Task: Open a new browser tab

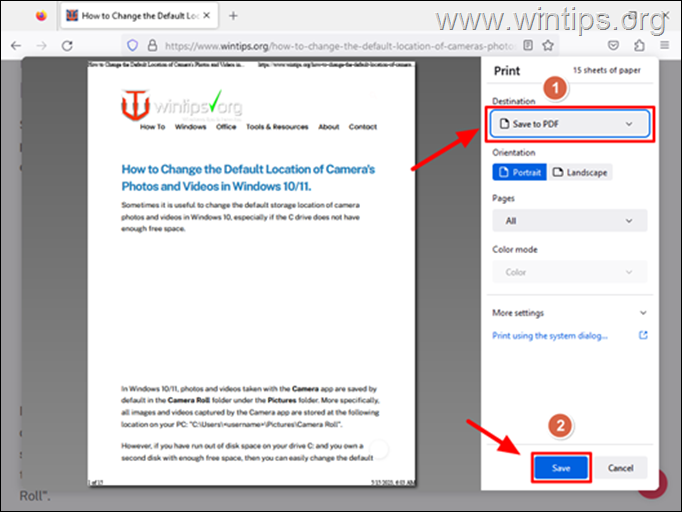Action: tap(233, 16)
